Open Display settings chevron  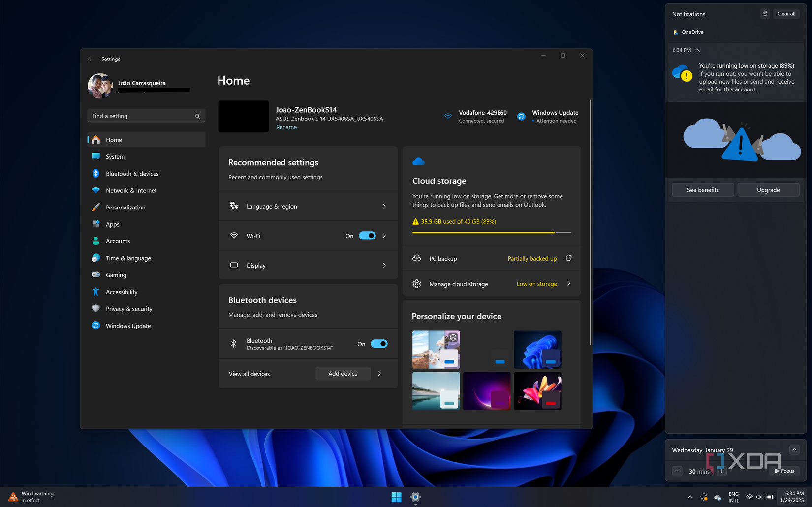coord(384,265)
